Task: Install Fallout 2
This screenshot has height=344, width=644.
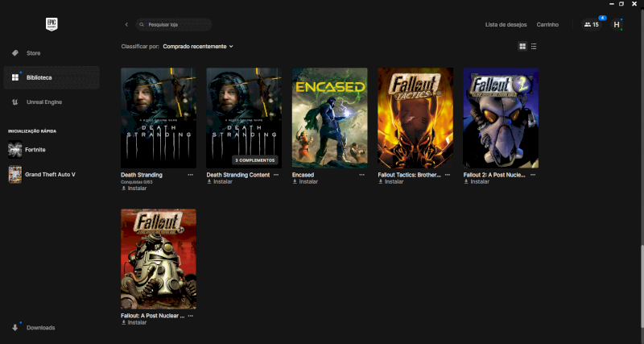Action: pos(477,181)
